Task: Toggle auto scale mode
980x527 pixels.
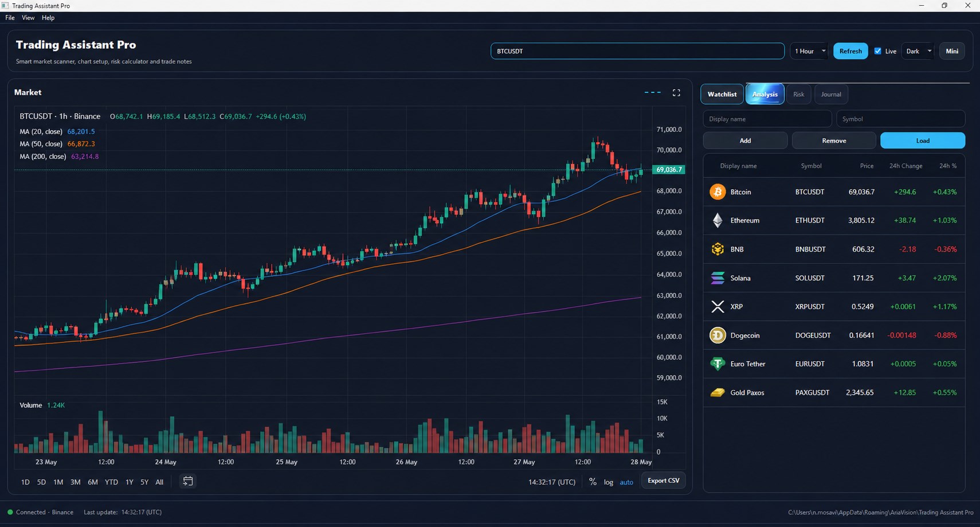Action: point(626,482)
